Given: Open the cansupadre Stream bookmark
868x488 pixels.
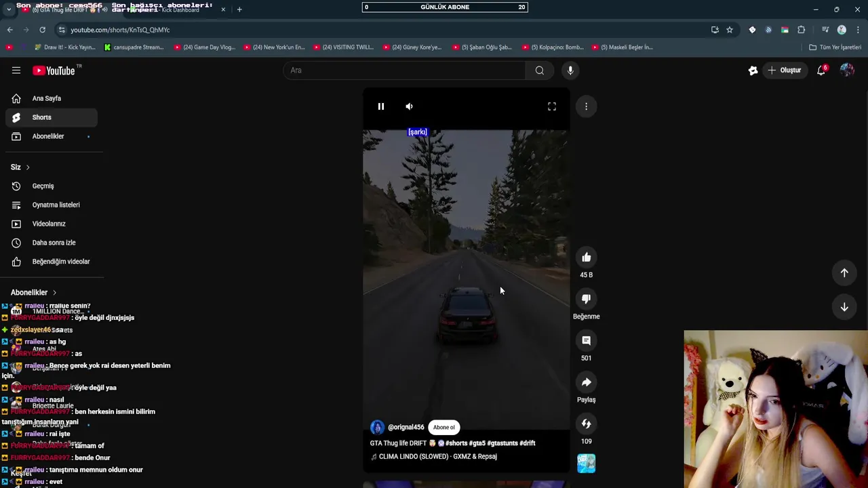Looking at the screenshot, I should (134, 47).
